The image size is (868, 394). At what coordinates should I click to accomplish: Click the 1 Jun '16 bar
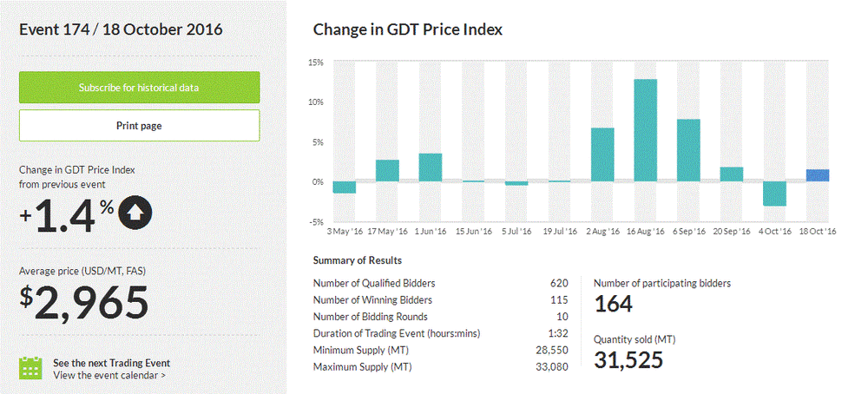[431, 167]
